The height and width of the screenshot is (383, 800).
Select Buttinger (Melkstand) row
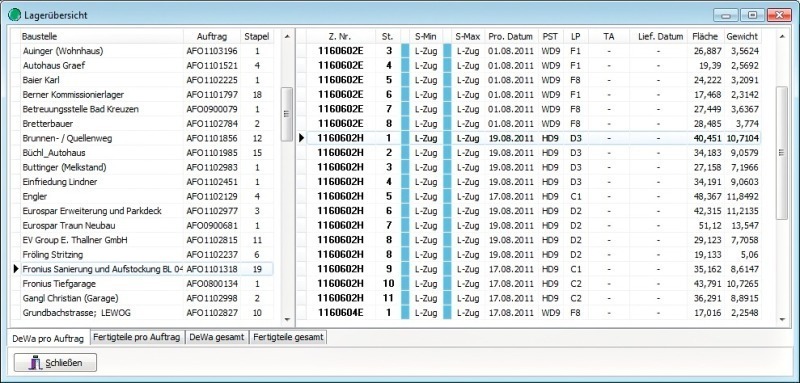(146, 167)
